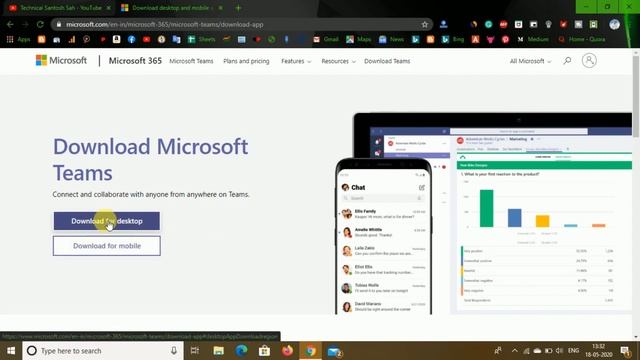Open Download Teams nav item
Viewport: 640px width, 360px height.
[x=387, y=61]
